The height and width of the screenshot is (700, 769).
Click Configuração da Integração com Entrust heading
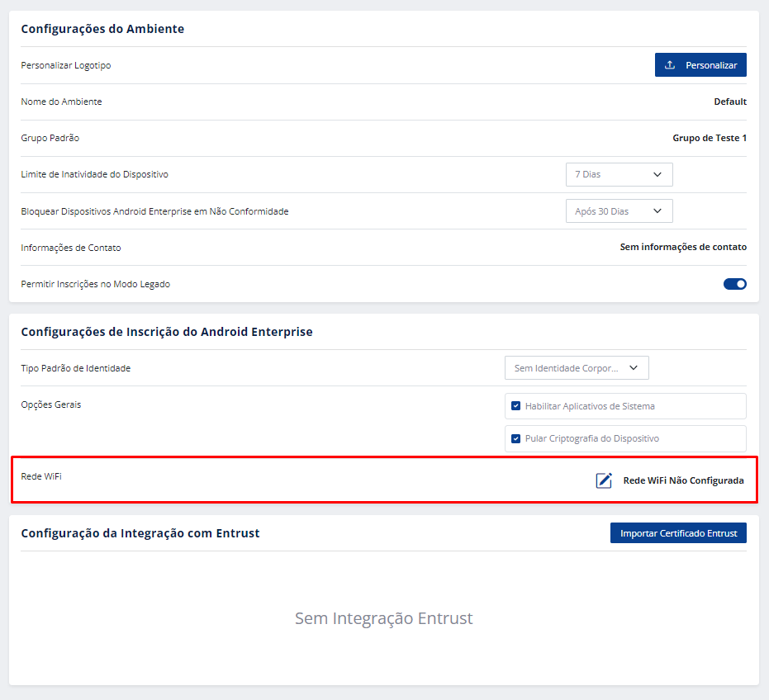tap(140, 533)
